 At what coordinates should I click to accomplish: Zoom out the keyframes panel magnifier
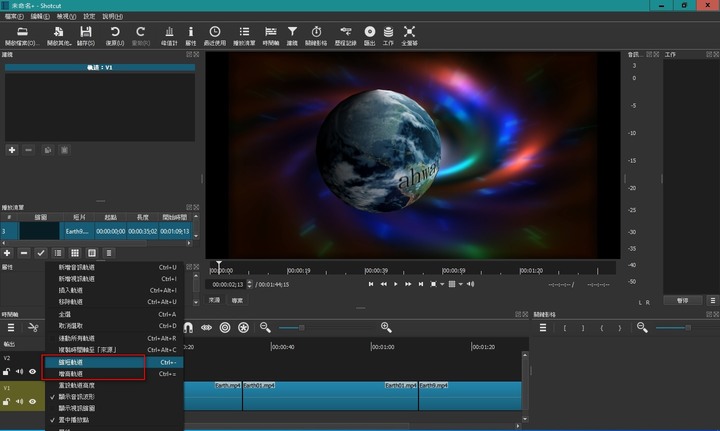(x=642, y=327)
